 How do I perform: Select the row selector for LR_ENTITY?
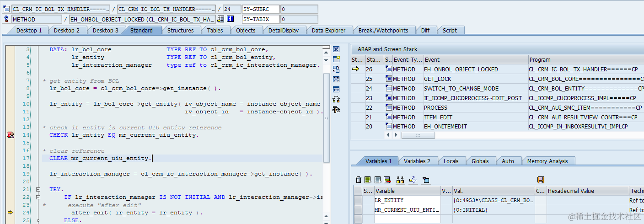tap(359, 200)
